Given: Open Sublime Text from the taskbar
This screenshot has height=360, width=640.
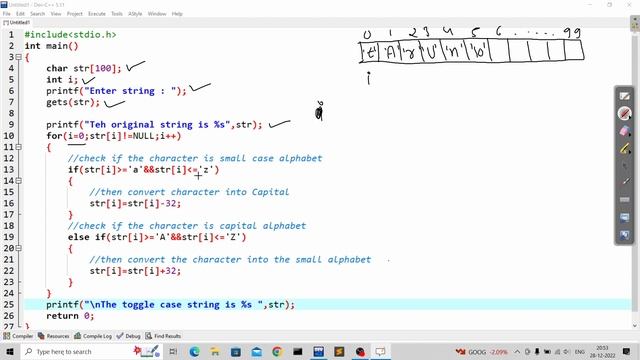Looking at the screenshot, I should click(339, 351).
